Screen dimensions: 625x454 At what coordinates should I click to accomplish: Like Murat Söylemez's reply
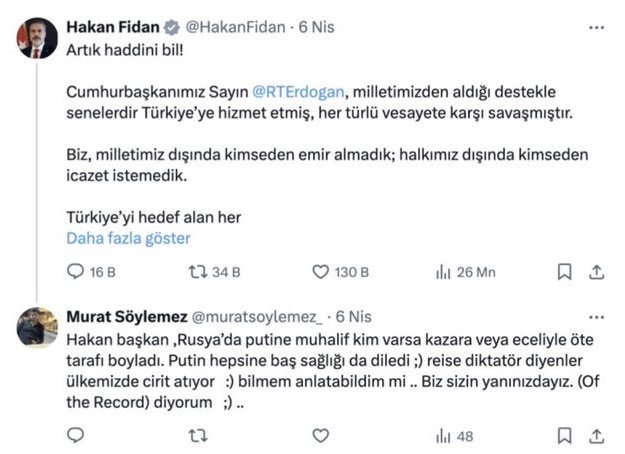pos(322,434)
